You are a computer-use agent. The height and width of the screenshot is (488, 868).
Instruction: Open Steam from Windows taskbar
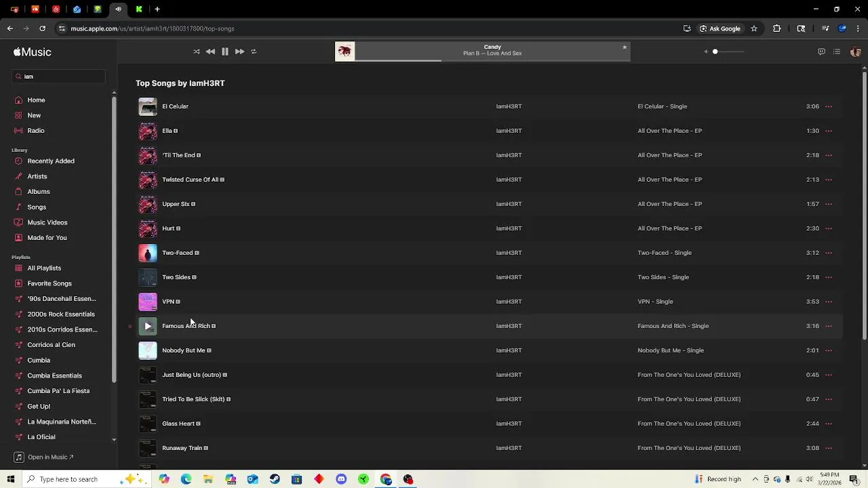point(275,479)
